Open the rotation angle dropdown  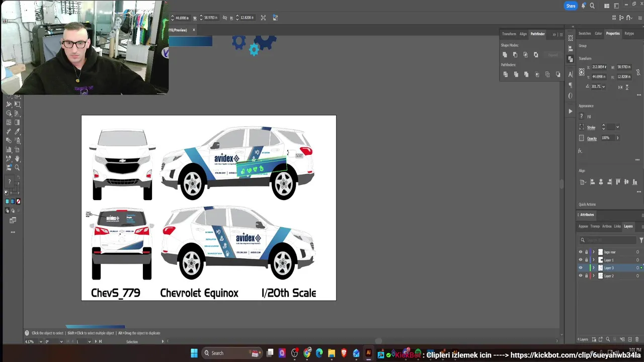pos(603,86)
